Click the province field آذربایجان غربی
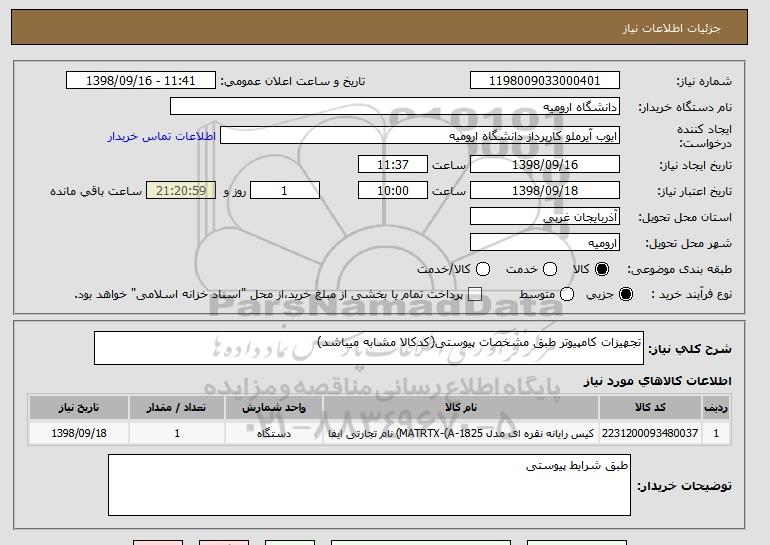Screen dimensions: 770x545 [x=545, y=217]
